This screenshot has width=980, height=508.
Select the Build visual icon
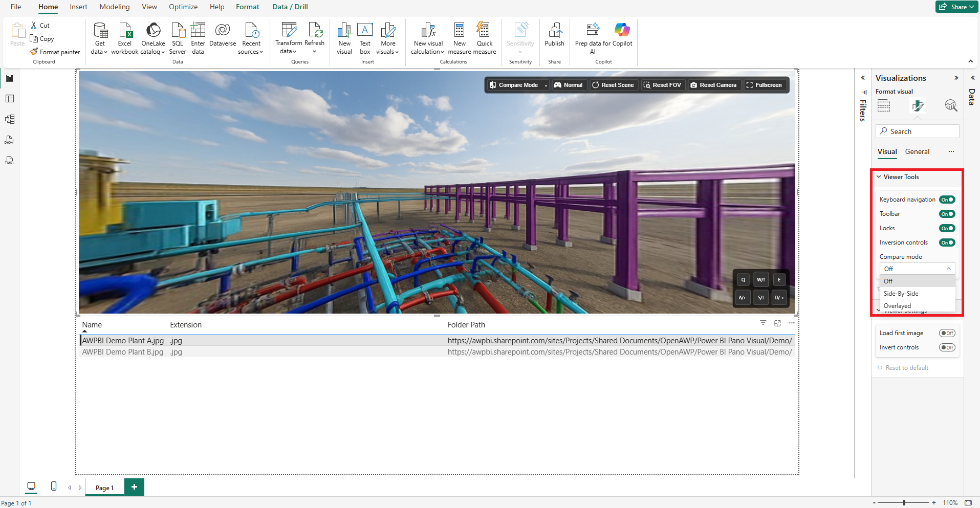[x=884, y=106]
